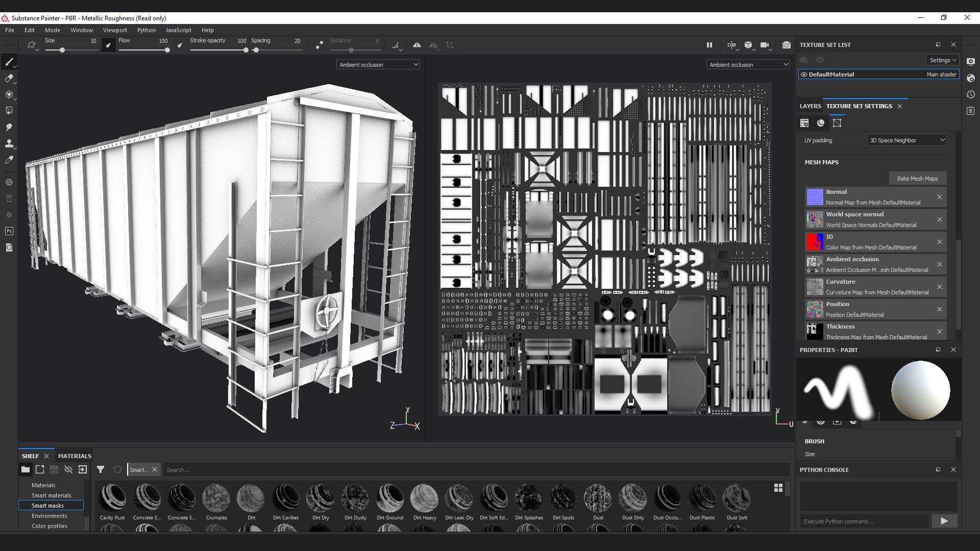The width and height of the screenshot is (980, 551).
Task: Expand the Texture Set Settings dropdown
Action: coord(942,60)
